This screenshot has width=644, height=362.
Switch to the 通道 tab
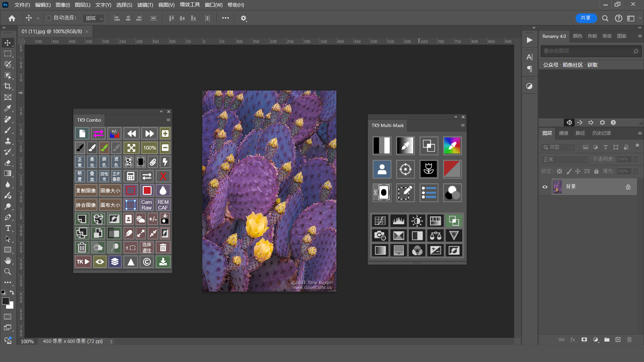pos(563,133)
